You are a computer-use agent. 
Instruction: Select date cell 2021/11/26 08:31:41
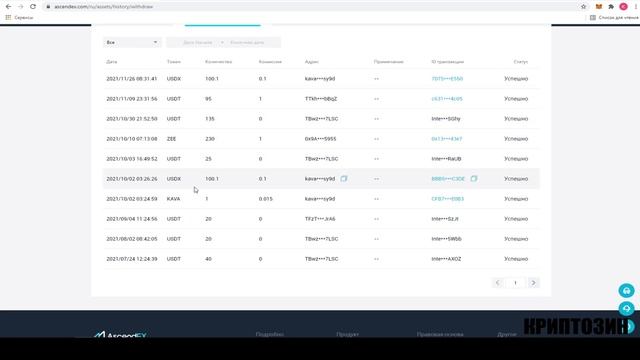tap(131, 78)
